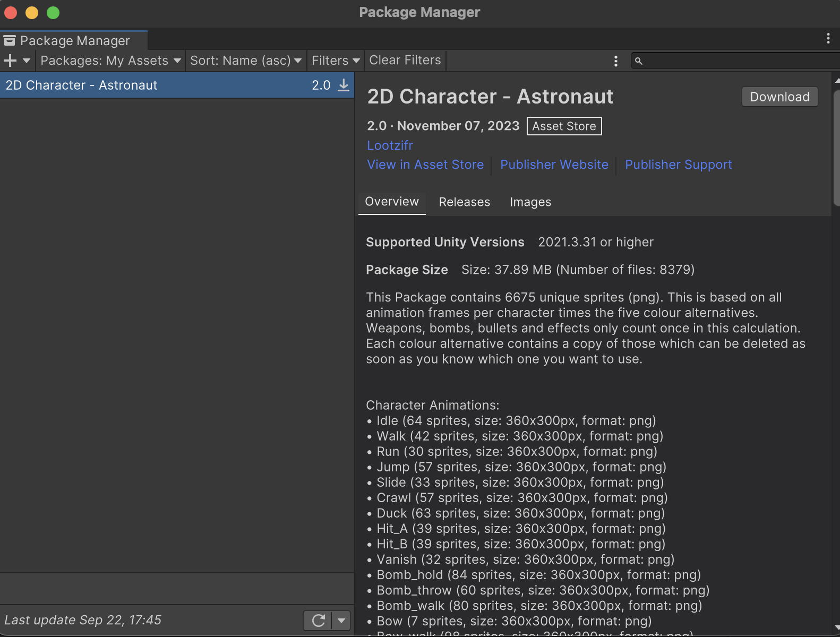Viewport: 840px width, 637px height.
Task: Click the Size: 37.89 MB text
Action: [507, 270]
